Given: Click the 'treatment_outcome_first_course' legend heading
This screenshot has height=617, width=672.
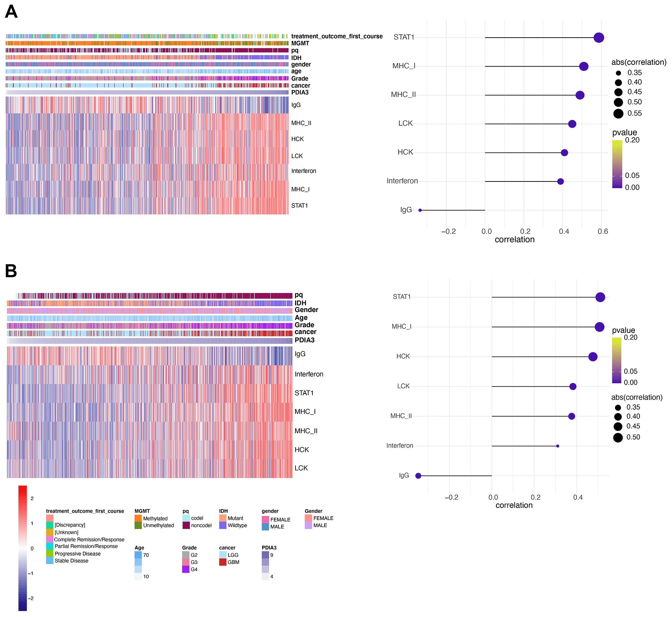Looking at the screenshot, I should click(85, 511).
